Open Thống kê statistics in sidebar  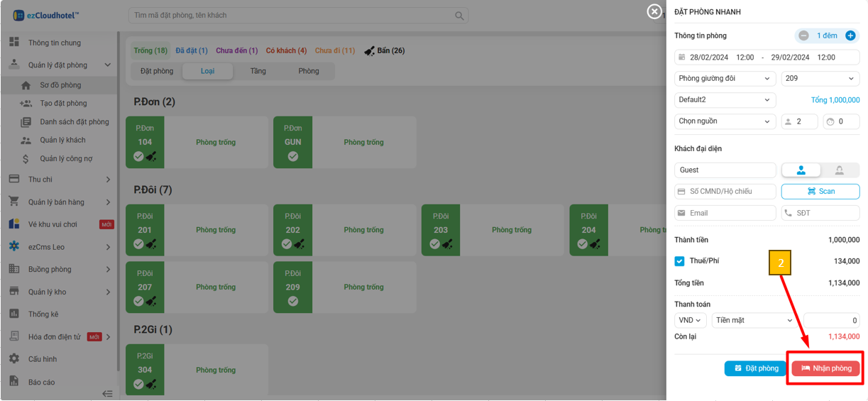point(43,314)
